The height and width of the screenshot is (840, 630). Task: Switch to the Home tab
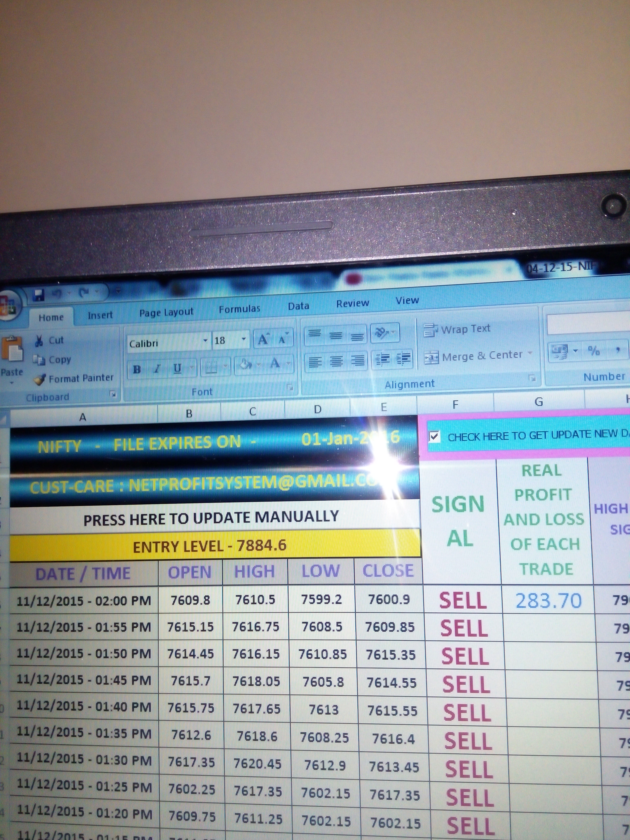51,317
